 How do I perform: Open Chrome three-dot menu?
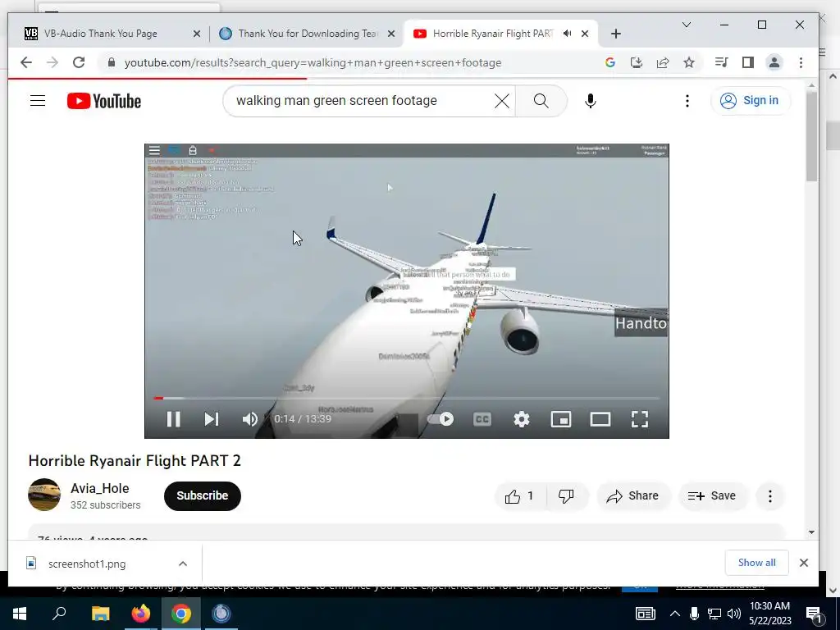(x=801, y=62)
